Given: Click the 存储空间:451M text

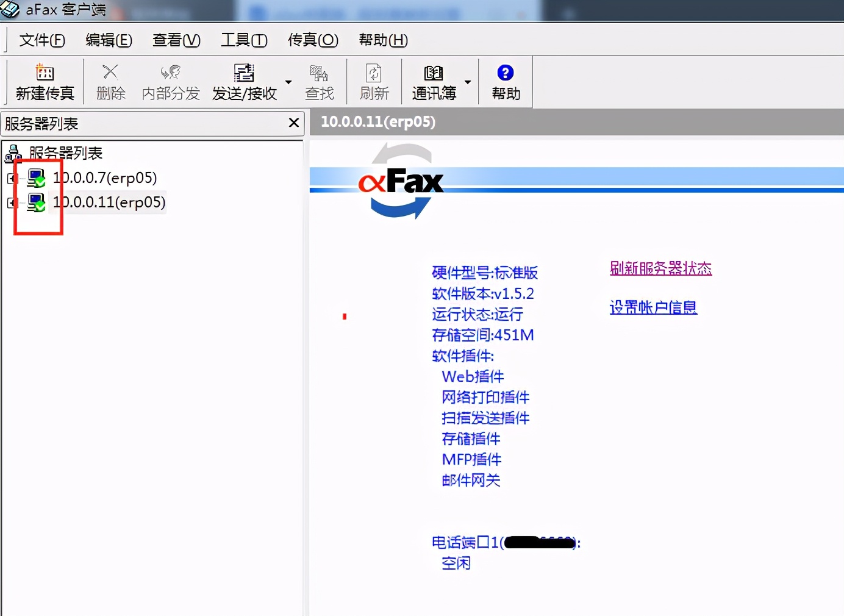Looking at the screenshot, I should coord(483,335).
